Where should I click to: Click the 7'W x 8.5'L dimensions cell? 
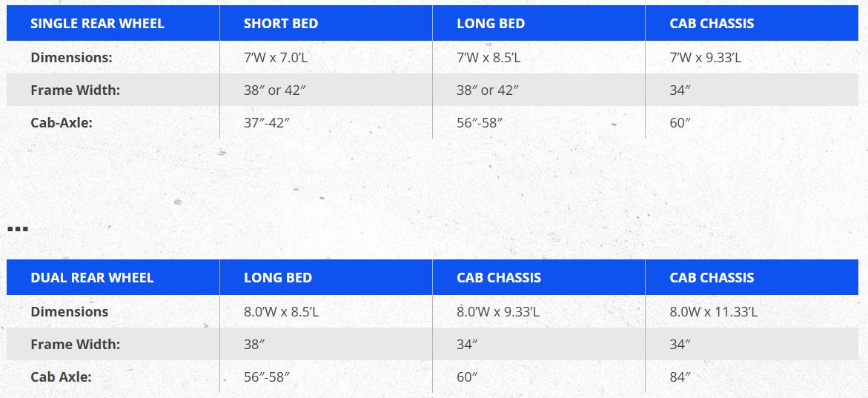(x=488, y=57)
